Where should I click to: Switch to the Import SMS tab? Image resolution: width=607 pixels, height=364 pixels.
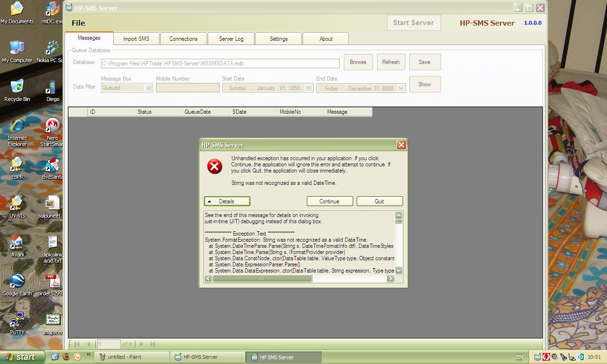point(136,39)
